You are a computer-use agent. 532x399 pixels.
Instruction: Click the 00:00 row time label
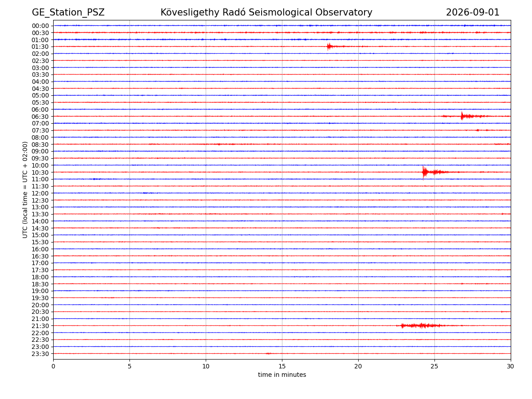(x=40, y=26)
